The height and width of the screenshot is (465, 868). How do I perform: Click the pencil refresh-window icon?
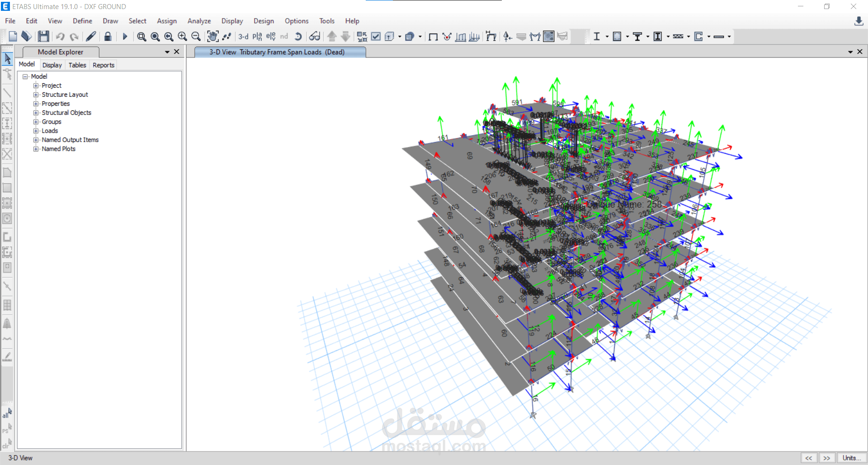tap(91, 37)
